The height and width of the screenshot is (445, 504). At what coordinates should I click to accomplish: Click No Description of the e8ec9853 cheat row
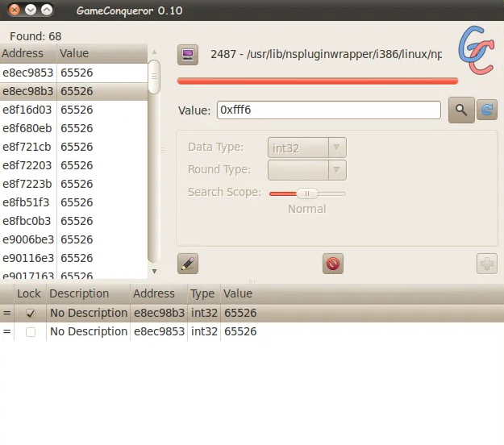(x=89, y=331)
